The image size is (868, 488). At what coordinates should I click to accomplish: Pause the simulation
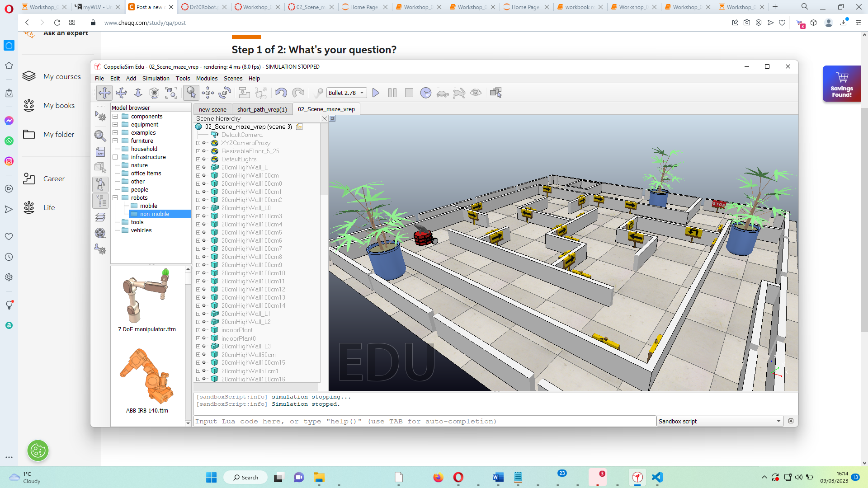point(392,93)
